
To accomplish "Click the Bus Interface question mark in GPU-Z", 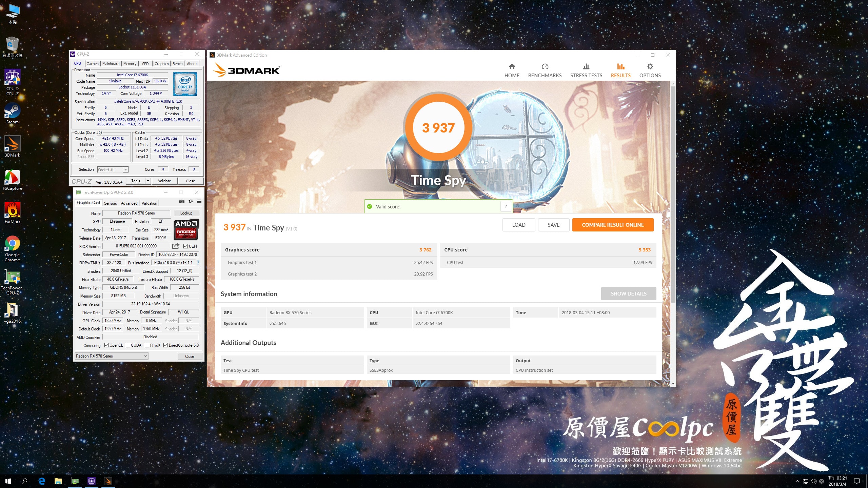I will coord(198,263).
